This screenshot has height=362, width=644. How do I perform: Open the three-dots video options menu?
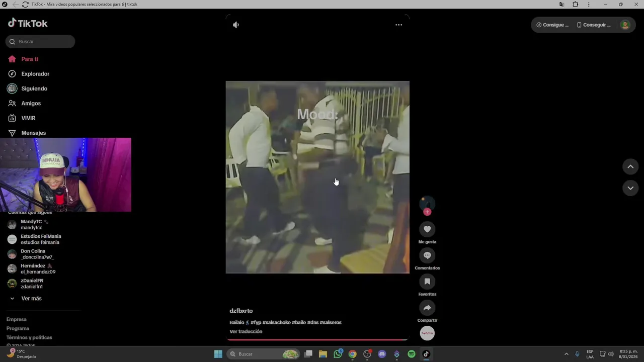tap(398, 25)
